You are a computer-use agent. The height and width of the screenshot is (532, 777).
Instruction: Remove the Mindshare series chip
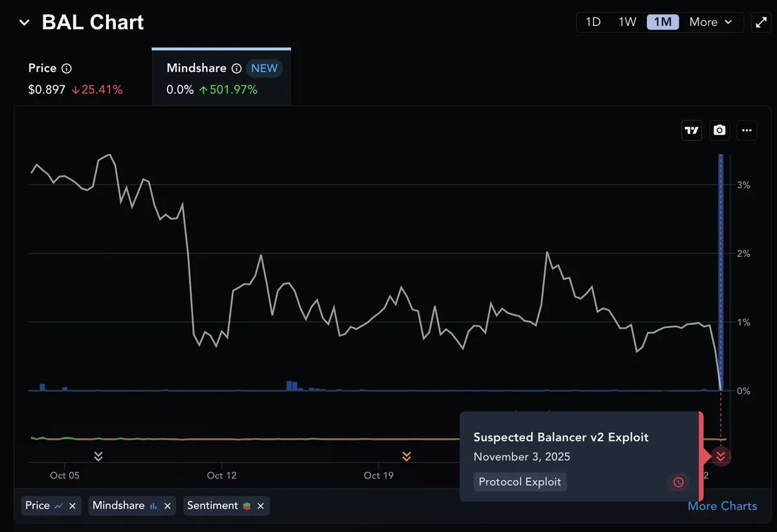tap(167, 506)
